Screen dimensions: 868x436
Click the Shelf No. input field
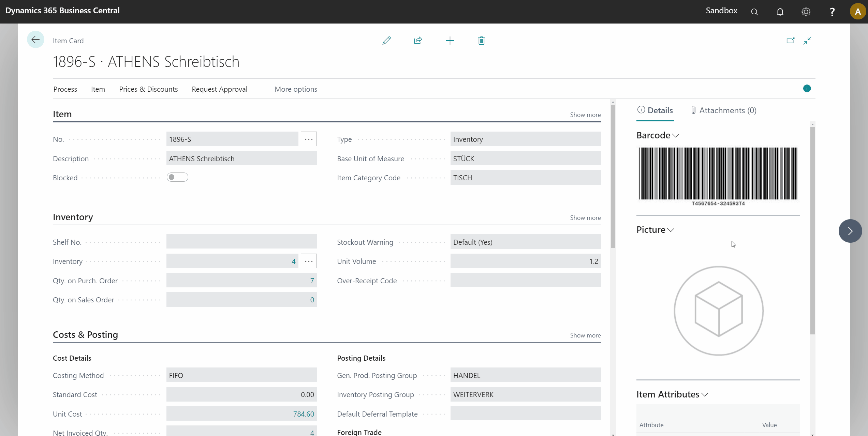pyautogui.click(x=241, y=242)
